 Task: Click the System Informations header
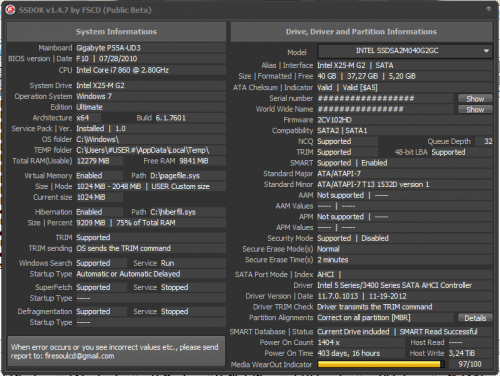click(x=116, y=32)
